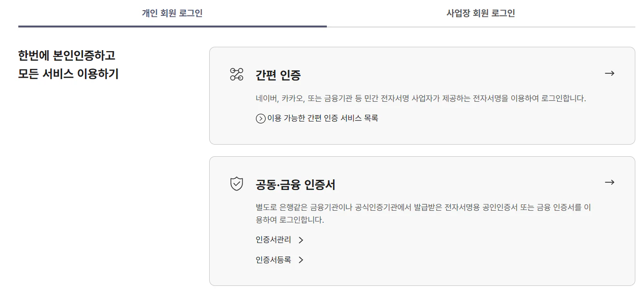Click the right arrow on 공동·금융 인증서 card
The image size is (644, 297).
[610, 182]
